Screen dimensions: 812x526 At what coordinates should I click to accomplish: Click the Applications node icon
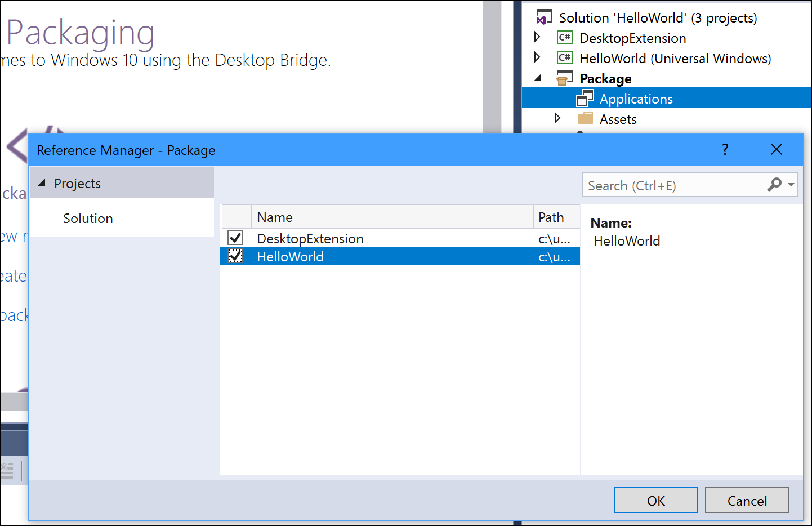click(x=585, y=99)
